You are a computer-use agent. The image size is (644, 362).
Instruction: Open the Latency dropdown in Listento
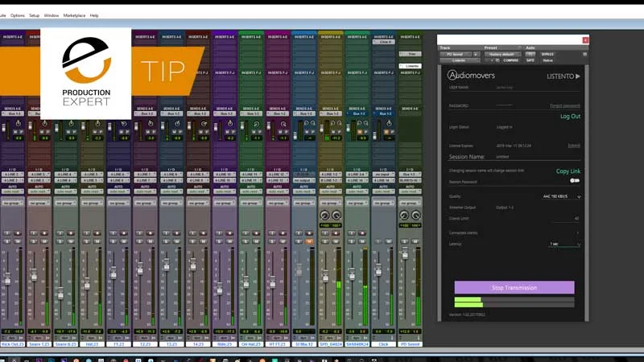565,245
